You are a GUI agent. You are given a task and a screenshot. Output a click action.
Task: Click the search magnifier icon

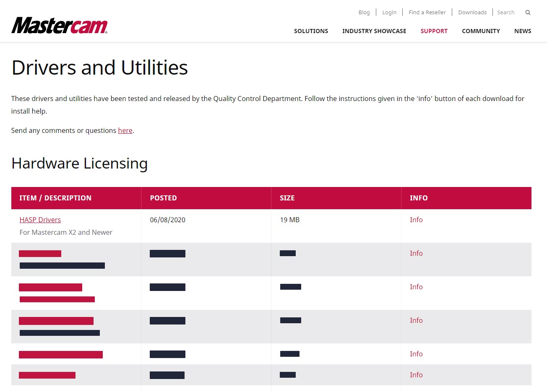[x=528, y=13]
